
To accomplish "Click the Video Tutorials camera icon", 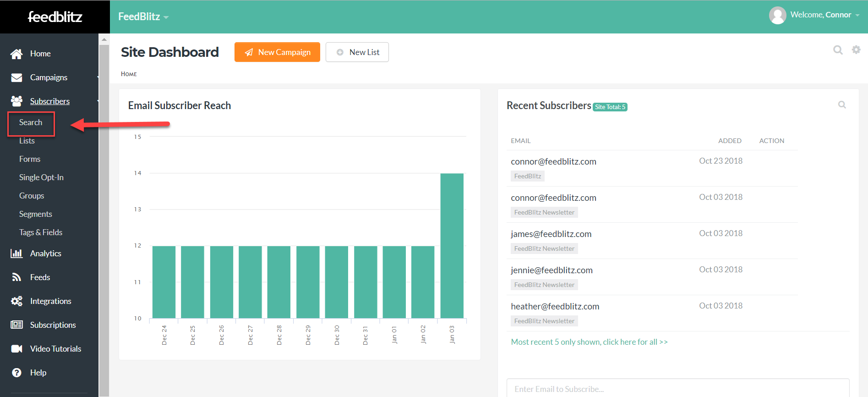I will point(16,349).
